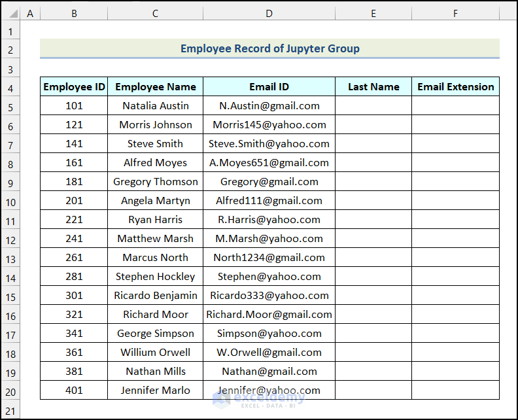
Task: Click the Email ID header cell
Action: coord(269,86)
